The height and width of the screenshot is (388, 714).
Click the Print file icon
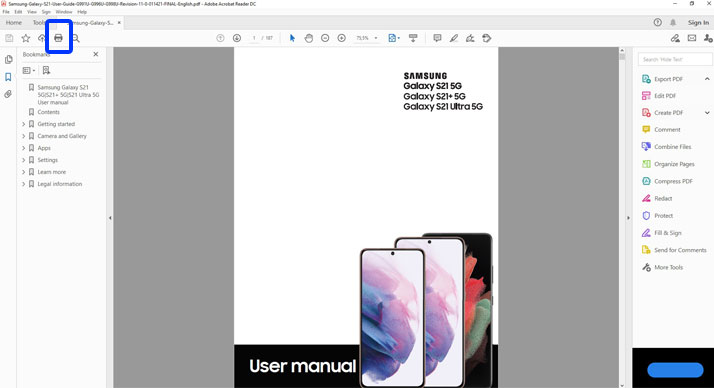coord(58,38)
